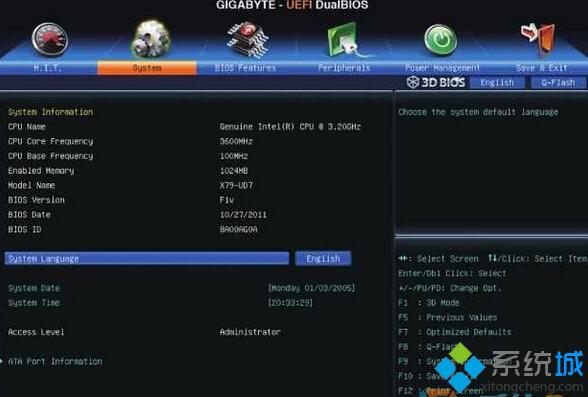Image resolution: width=588 pixels, height=397 pixels.
Task: Click the 'Choose the system default language' help text
Action: (x=478, y=112)
